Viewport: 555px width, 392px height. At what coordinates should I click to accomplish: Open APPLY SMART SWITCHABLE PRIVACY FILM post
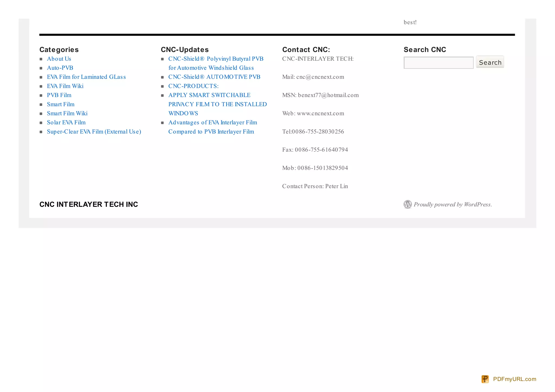[209, 95]
